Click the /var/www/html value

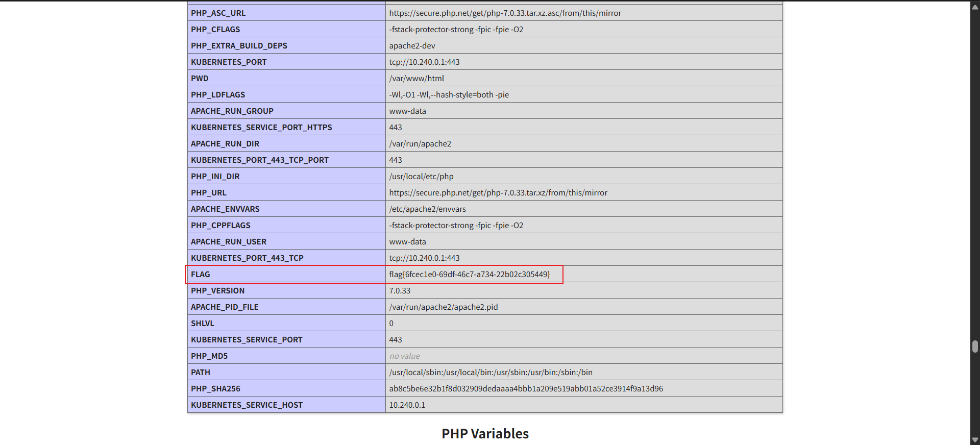[416, 79]
